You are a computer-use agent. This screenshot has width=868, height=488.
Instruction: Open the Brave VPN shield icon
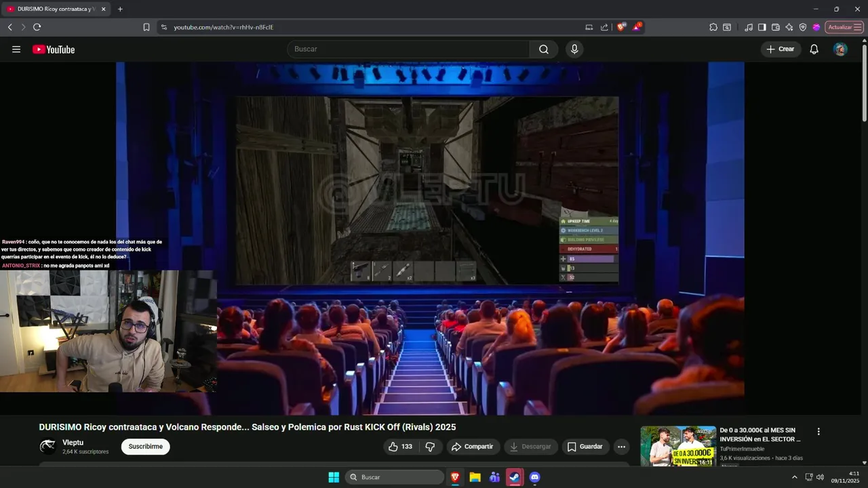pyautogui.click(x=803, y=27)
